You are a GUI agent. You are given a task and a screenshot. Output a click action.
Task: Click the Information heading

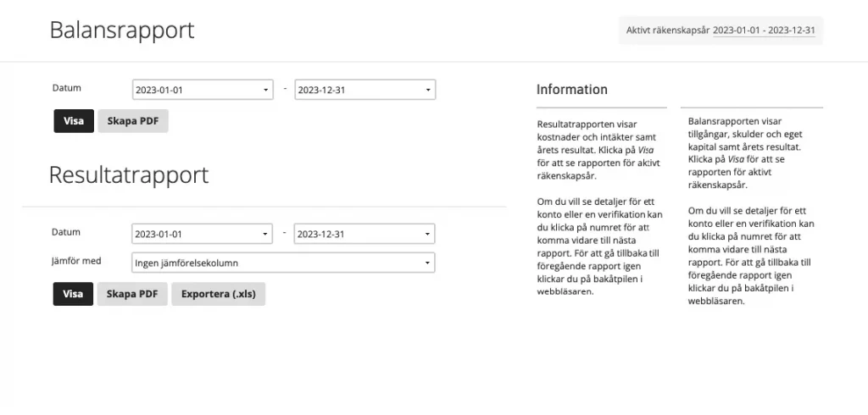[x=572, y=90]
